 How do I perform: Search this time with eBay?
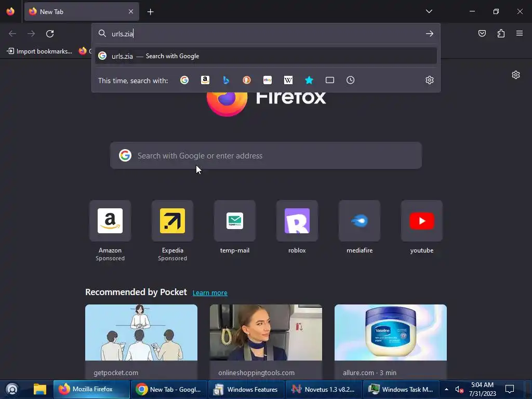tap(268, 80)
